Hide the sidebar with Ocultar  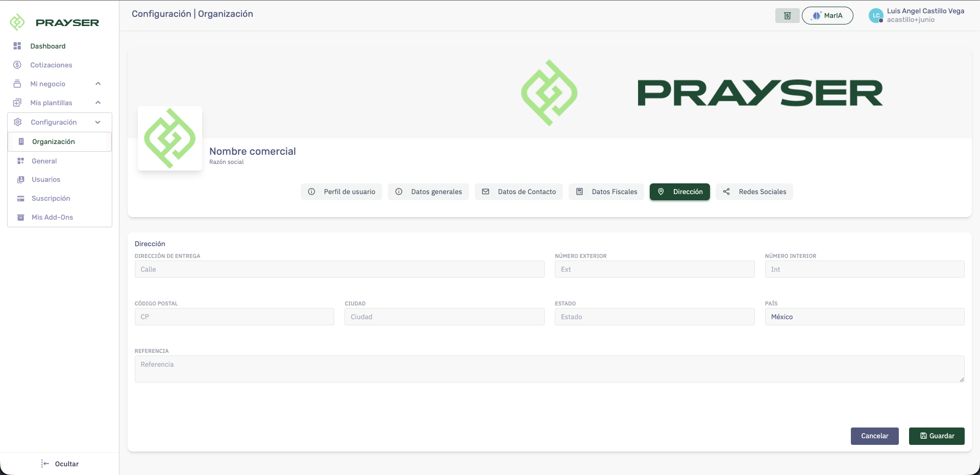click(x=60, y=464)
